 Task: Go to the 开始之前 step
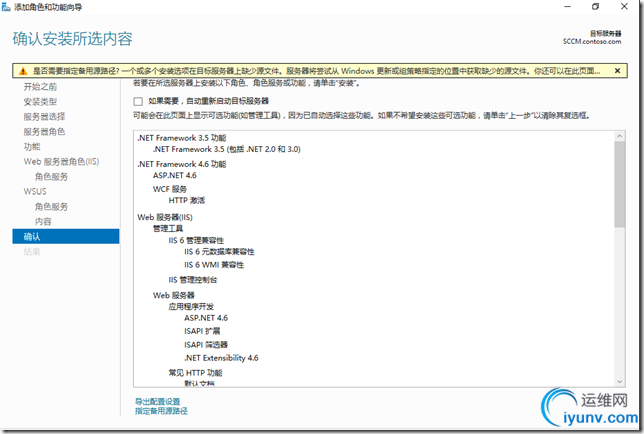coord(40,87)
